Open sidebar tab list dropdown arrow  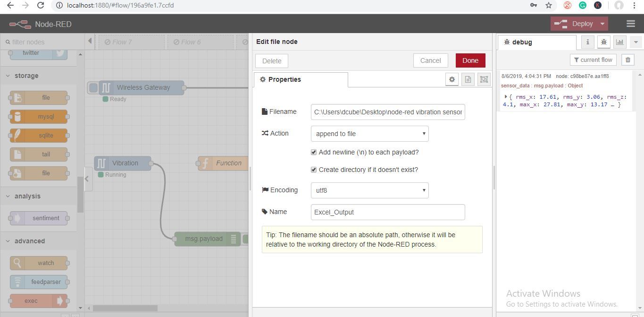[x=636, y=42]
